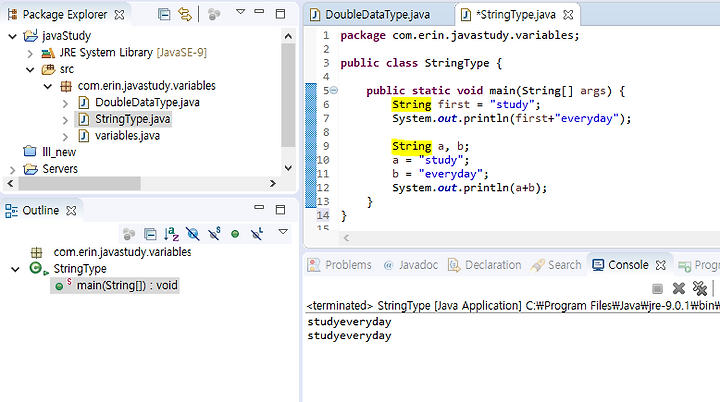
Task: Expand JRE System Library node
Action: 30,53
